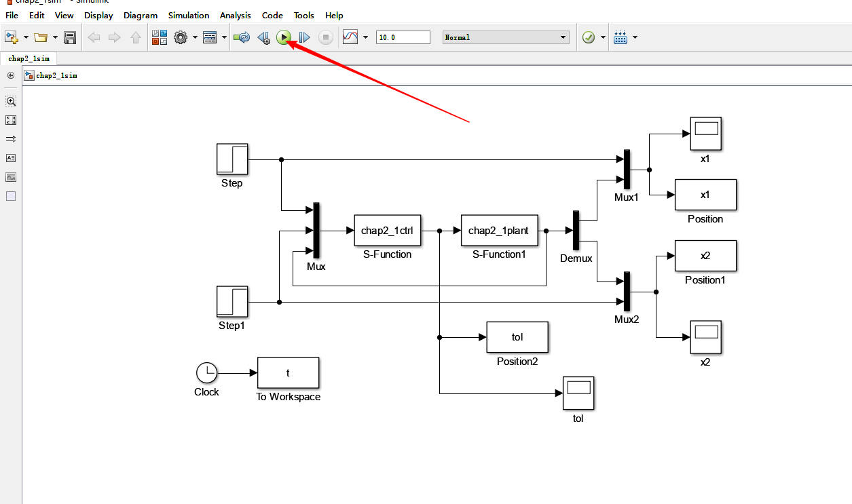Expand the Model Advisor dropdown arrow
Image resolution: width=852 pixels, height=504 pixels.
point(603,37)
